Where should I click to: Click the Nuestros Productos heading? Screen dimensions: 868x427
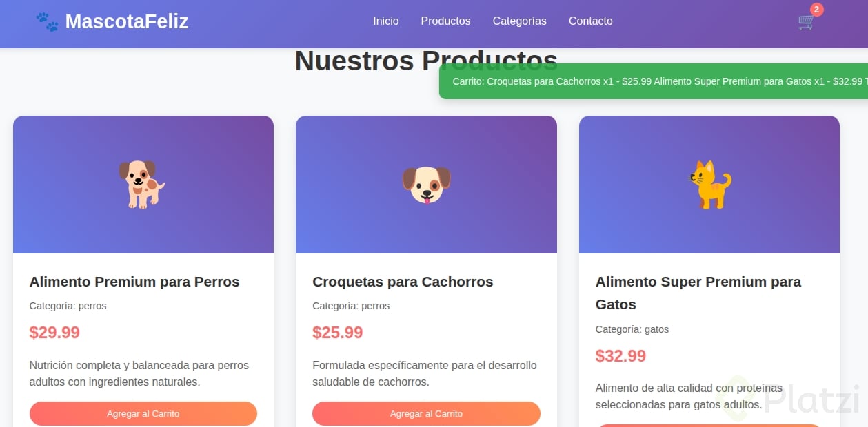click(426, 61)
